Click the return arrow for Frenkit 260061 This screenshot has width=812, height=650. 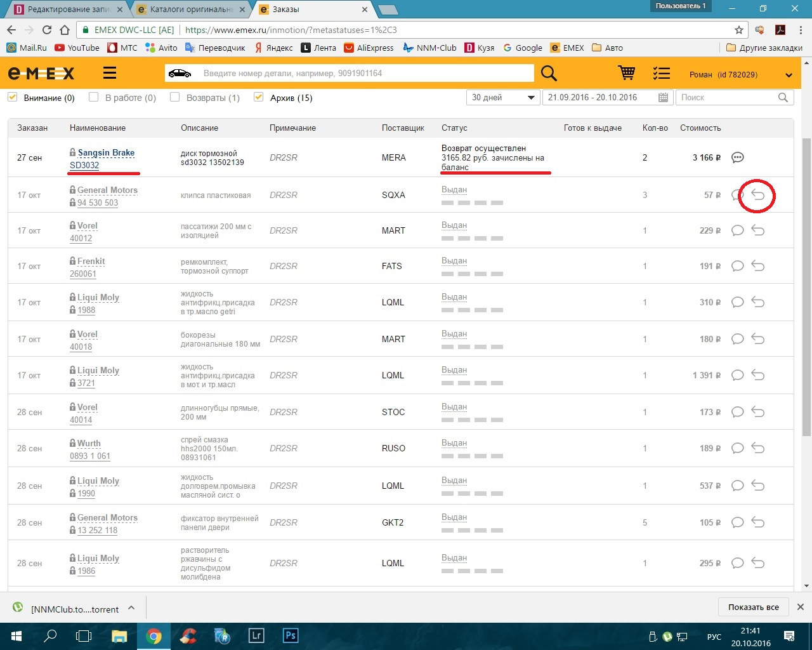[758, 266]
